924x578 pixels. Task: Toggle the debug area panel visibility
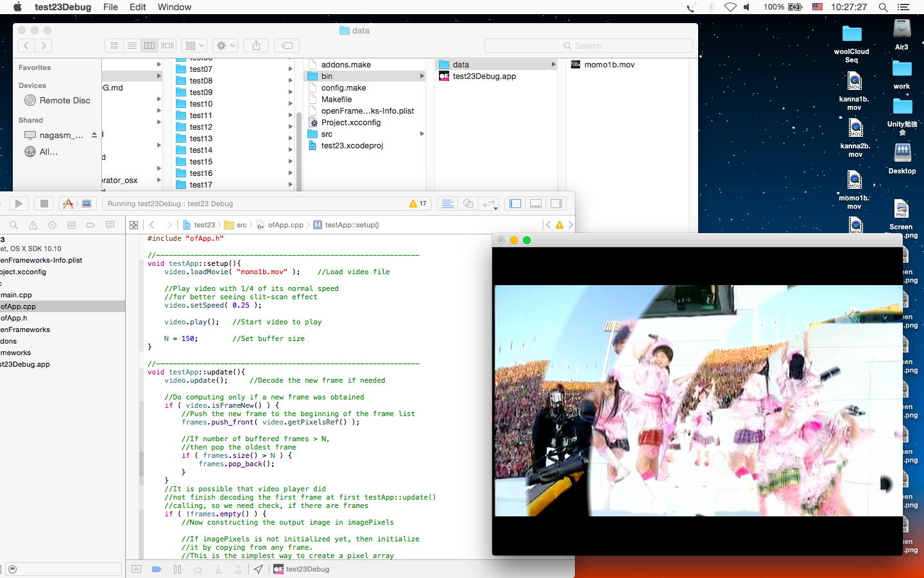tap(536, 204)
